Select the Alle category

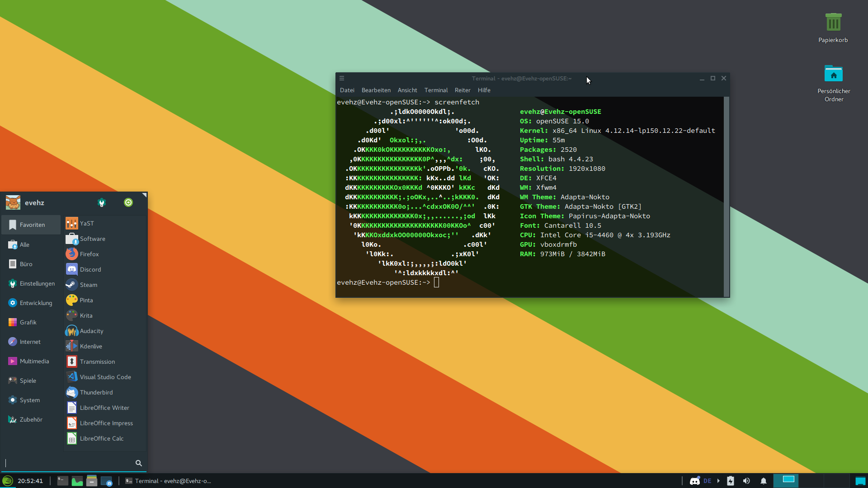tap(31, 244)
